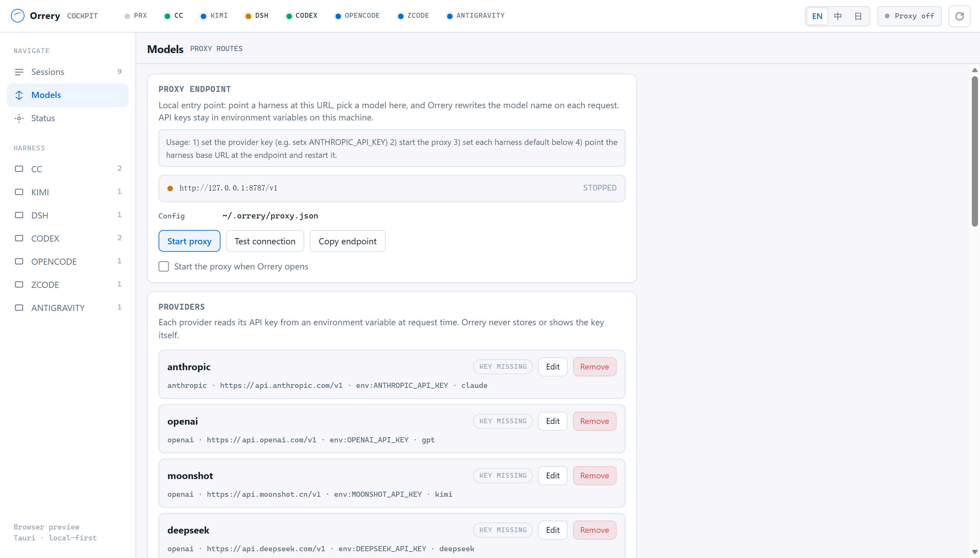The image size is (980, 558).
Task: Select the DSH harness in sidebar
Action: tap(68, 215)
